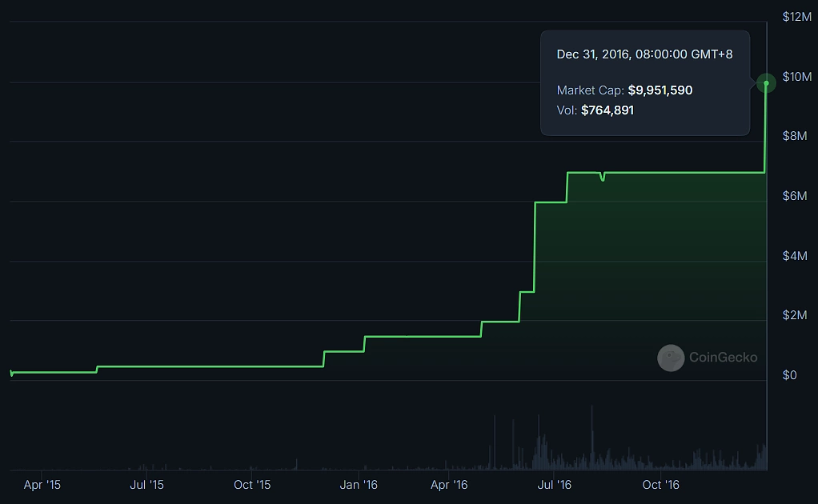
Task: Click the $2M y-axis label
Action: pos(796,315)
